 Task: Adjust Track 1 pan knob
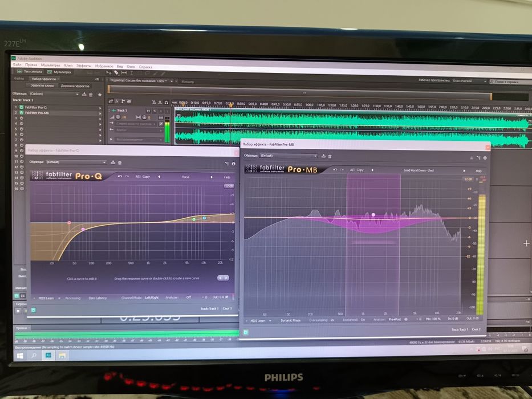pos(144,117)
